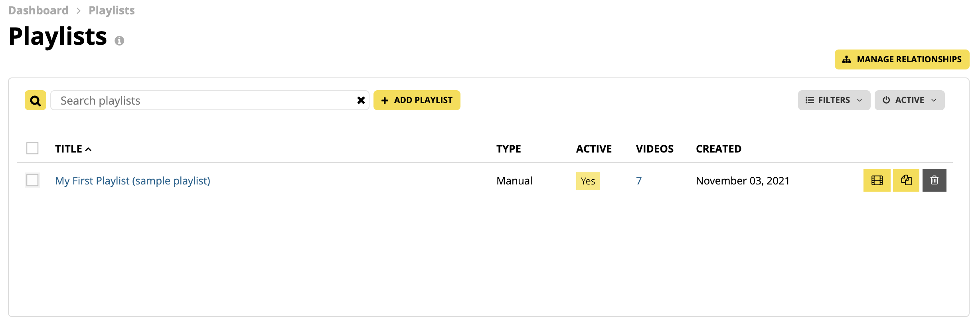Click the Created column header
980x329 pixels.
tap(719, 149)
